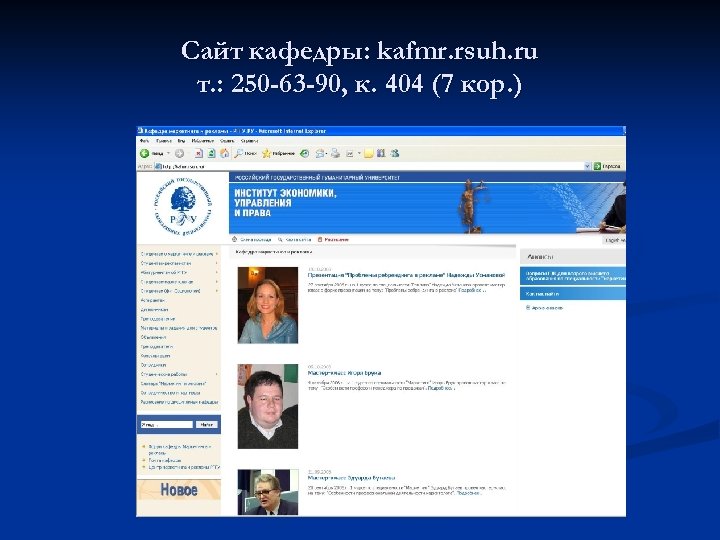Click the Home house icon in the toolbar

(x=225, y=153)
